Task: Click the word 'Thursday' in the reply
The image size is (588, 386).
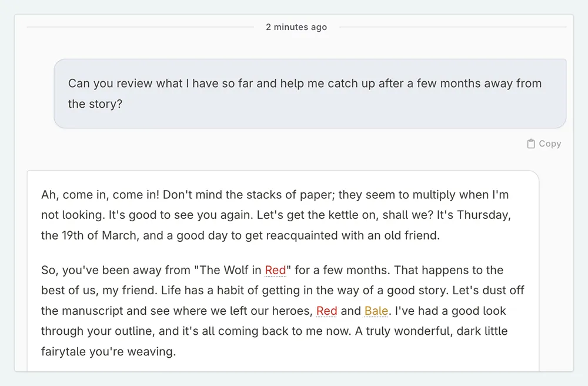Action: pos(483,215)
